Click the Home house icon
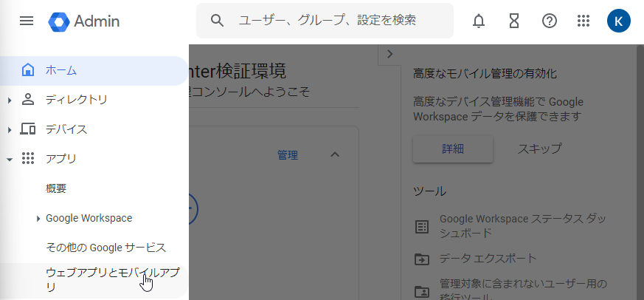The width and height of the screenshot is (644, 300). coord(27,70)
